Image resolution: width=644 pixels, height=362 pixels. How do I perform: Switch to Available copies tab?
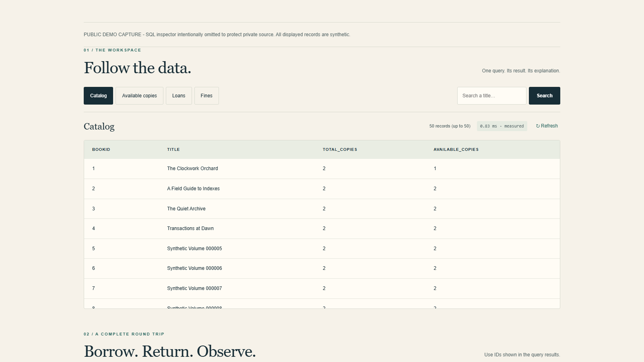pyautogui.click(x=139, y=96)
